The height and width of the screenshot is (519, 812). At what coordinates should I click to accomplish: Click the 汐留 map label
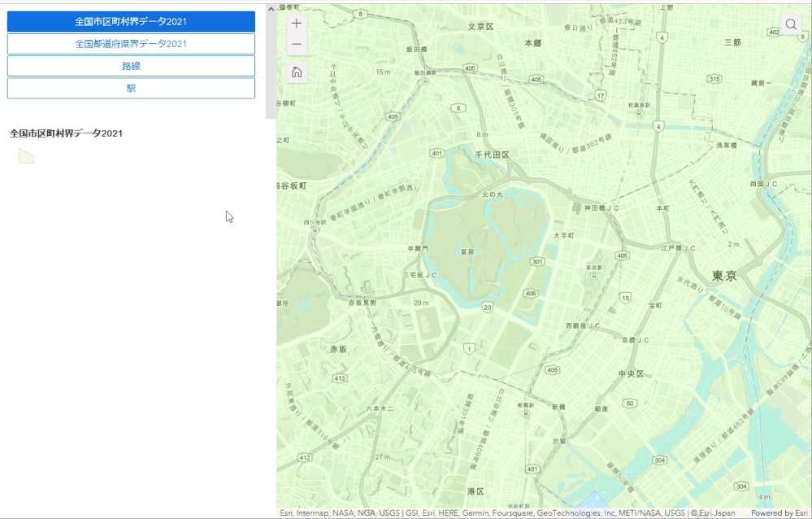[x=558, y=441]
